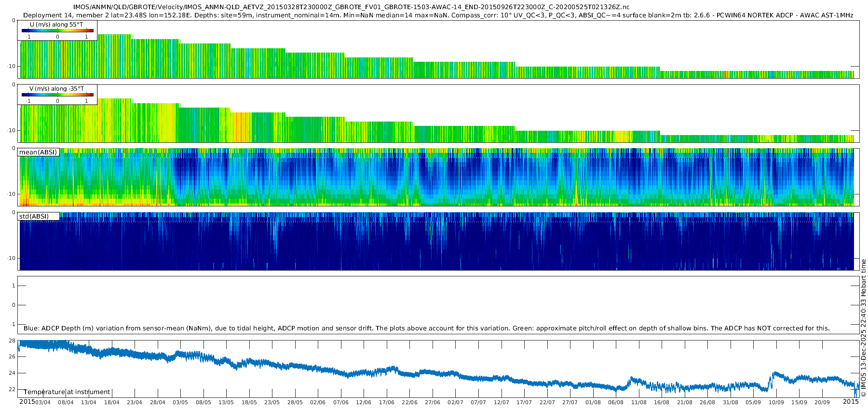Select the 'U (m/s) along 55°T' legend title

[56, 25]
